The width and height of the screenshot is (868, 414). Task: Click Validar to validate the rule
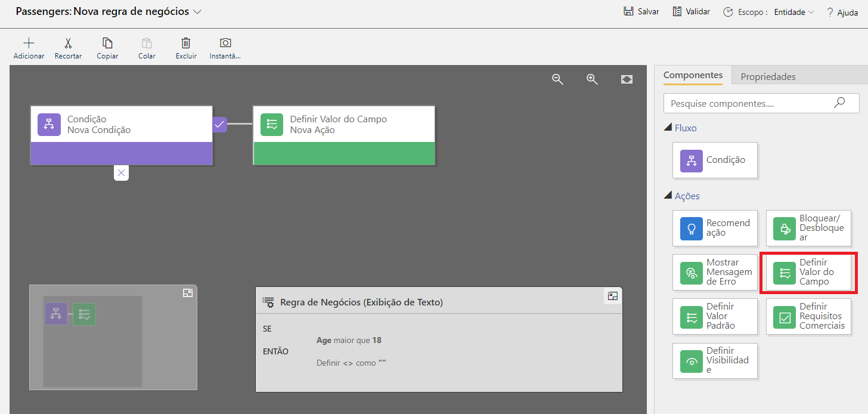coord(691,11)
